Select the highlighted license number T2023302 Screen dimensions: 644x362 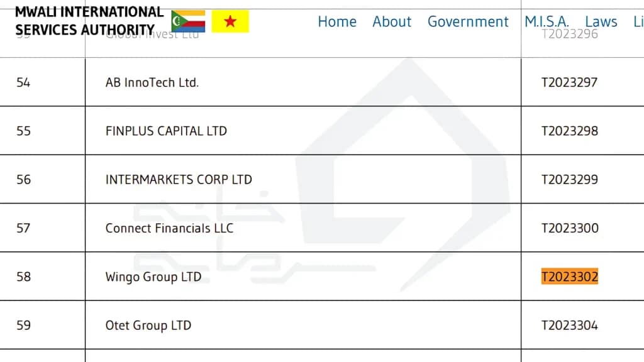click(570, 277)
